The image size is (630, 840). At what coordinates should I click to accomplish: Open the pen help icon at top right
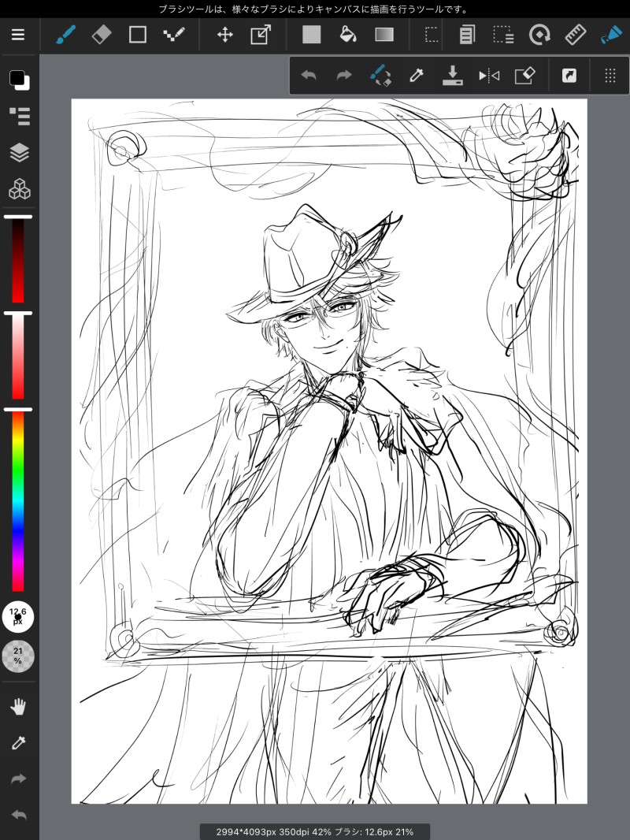click(611, 35)
